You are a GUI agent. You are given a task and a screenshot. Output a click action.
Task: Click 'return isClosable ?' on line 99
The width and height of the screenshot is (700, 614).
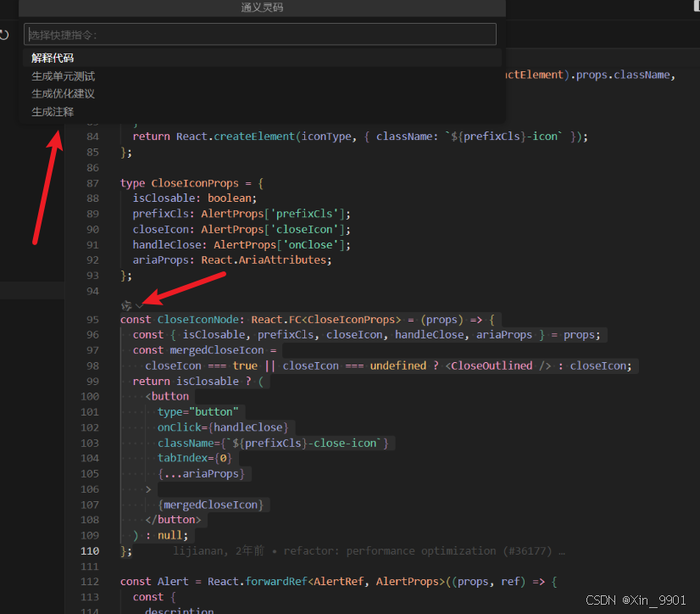(x=192, y=381)
